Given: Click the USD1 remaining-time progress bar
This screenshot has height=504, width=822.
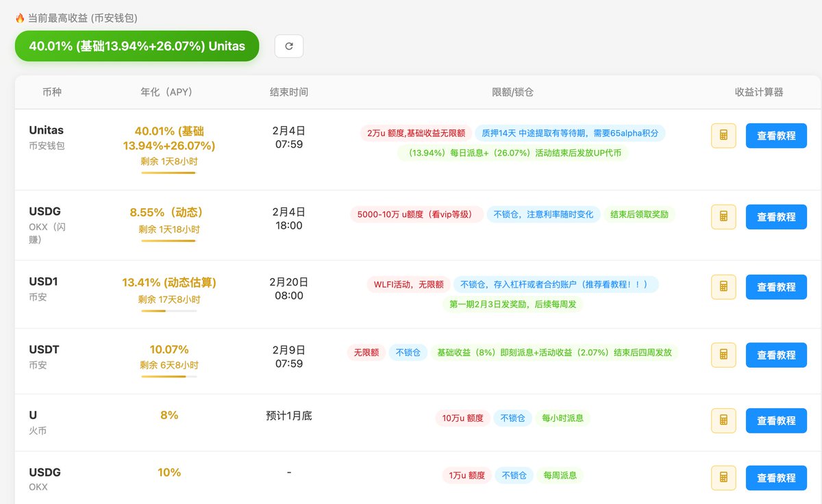Looking at the screenshot, I should pyautogui.click(x=169, y=311).
